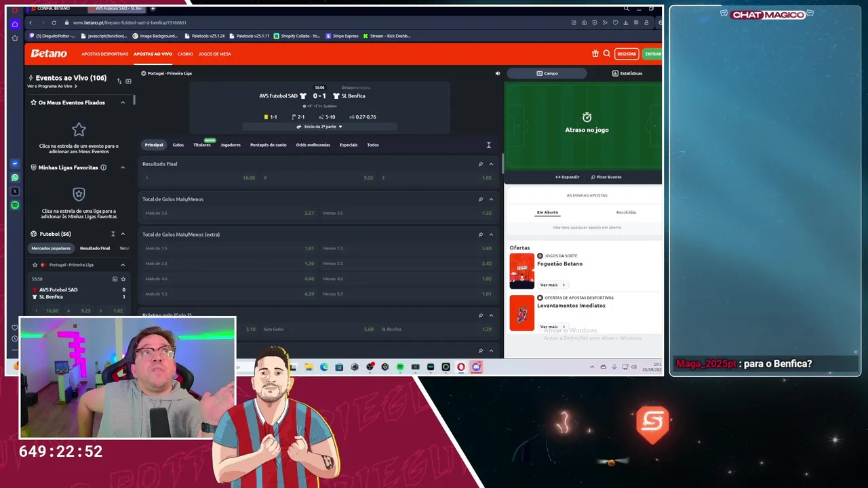This screenshot has width=868, height=488.
Task: Open the gift offers icon in Betano header
Action: pyautogui.click(x=595, y=54)
